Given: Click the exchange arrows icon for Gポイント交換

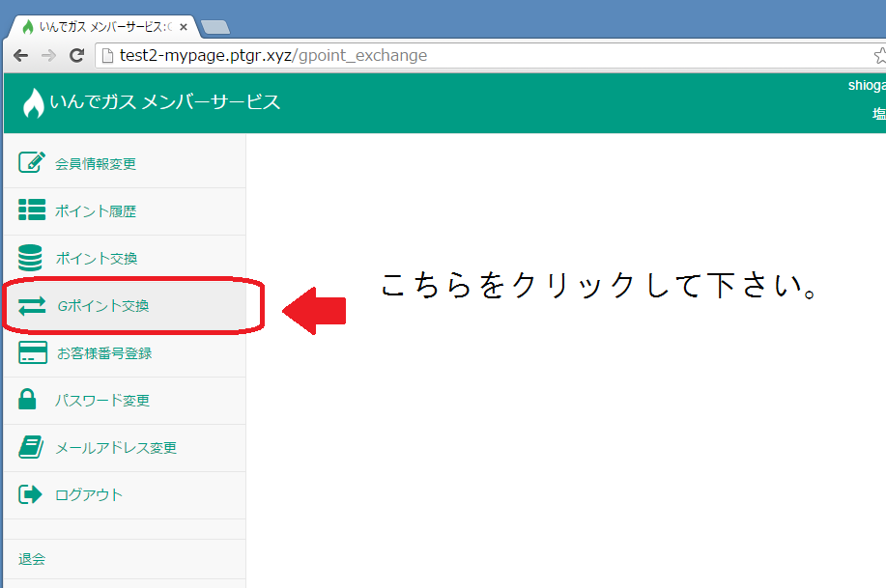Looking at the screenshot, I should coord(32,306).
